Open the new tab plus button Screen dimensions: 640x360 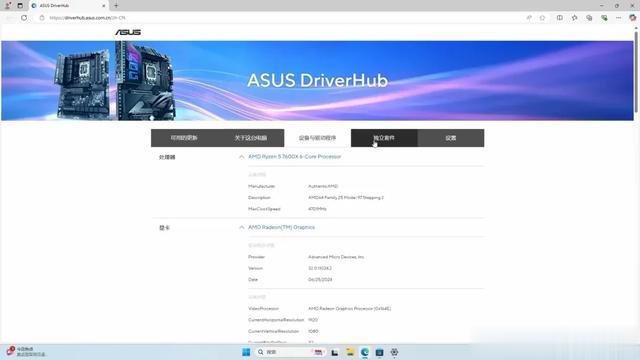(x=116, y=6)
